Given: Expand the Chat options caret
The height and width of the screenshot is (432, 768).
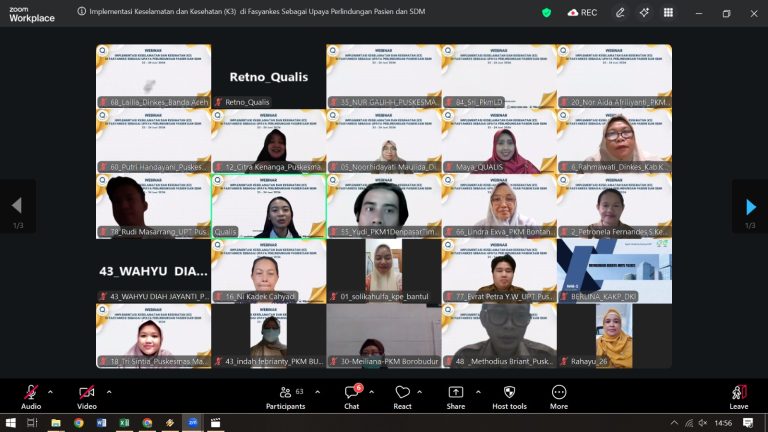Looking at the screenshot, I should pyautogui.click(x=371, y=392).
